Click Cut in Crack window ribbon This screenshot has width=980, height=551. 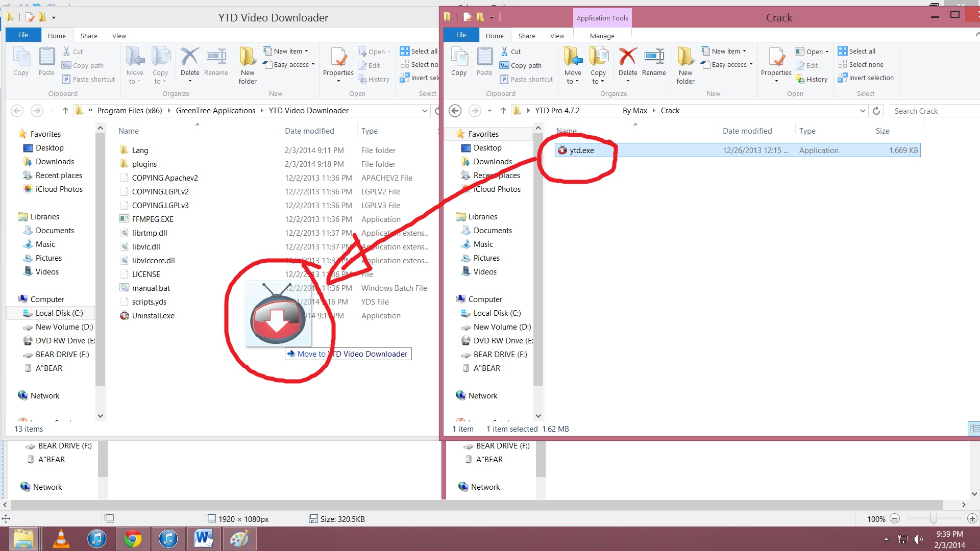[510, 52]
